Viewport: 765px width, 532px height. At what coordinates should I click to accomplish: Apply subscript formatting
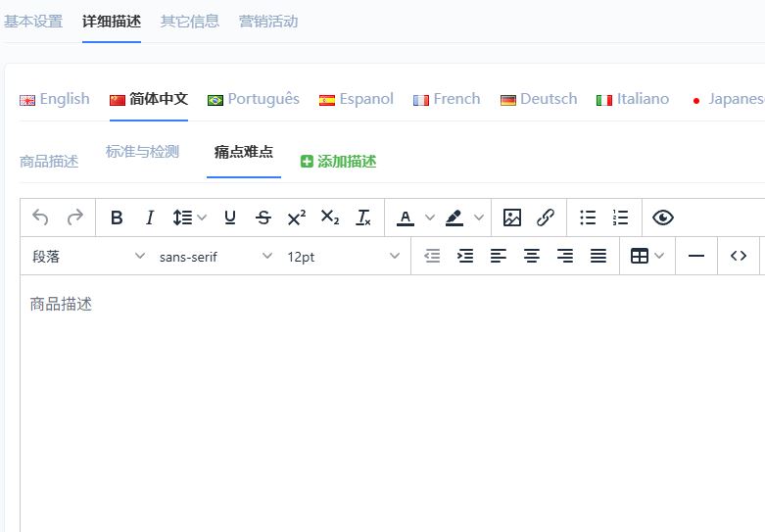pyautogui.click(x=330, y=218)
